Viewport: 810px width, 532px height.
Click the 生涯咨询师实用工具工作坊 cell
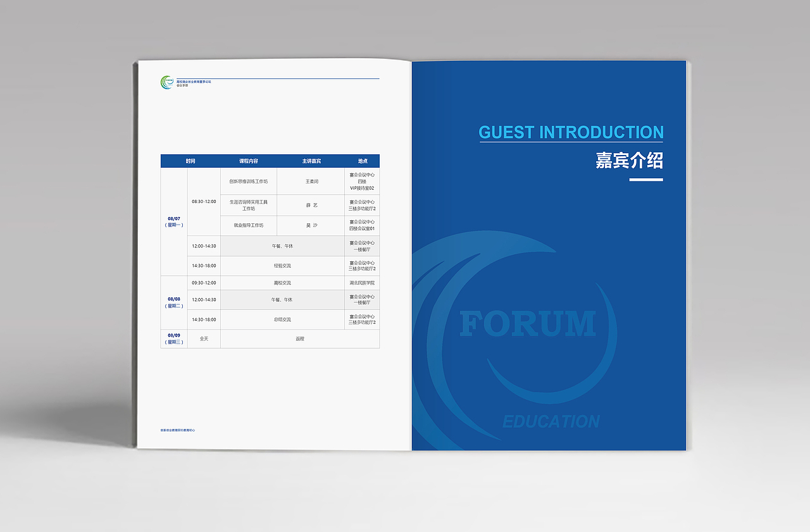click(249, 205)
